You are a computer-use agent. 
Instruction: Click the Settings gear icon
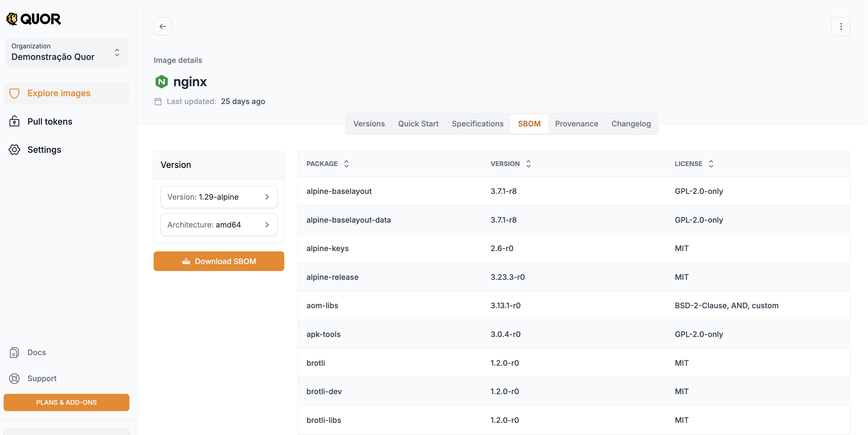click(15, 150)
